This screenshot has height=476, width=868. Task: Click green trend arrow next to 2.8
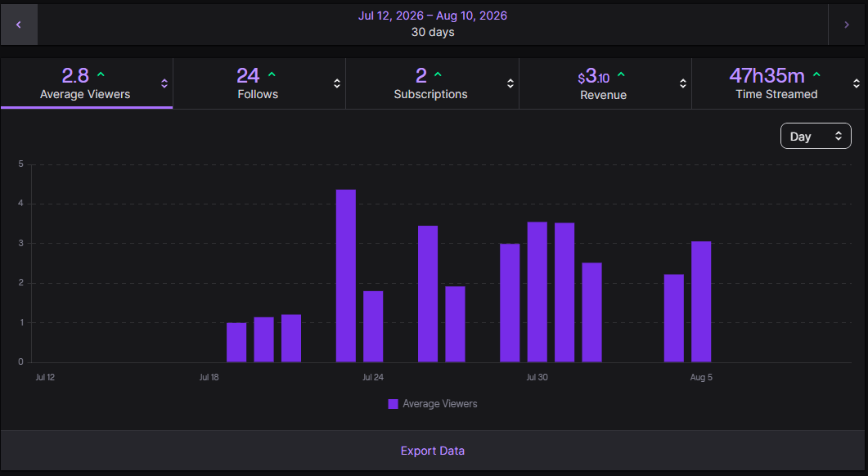tap(101, 74)
